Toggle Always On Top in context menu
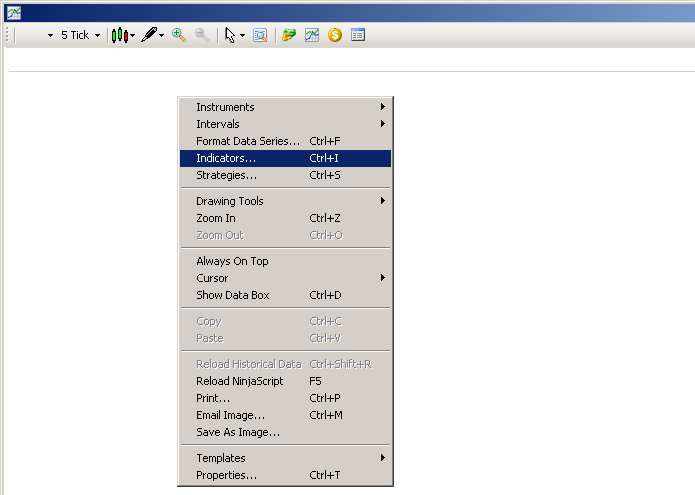This screenshot has width=695, height=495. pos(232,261)
